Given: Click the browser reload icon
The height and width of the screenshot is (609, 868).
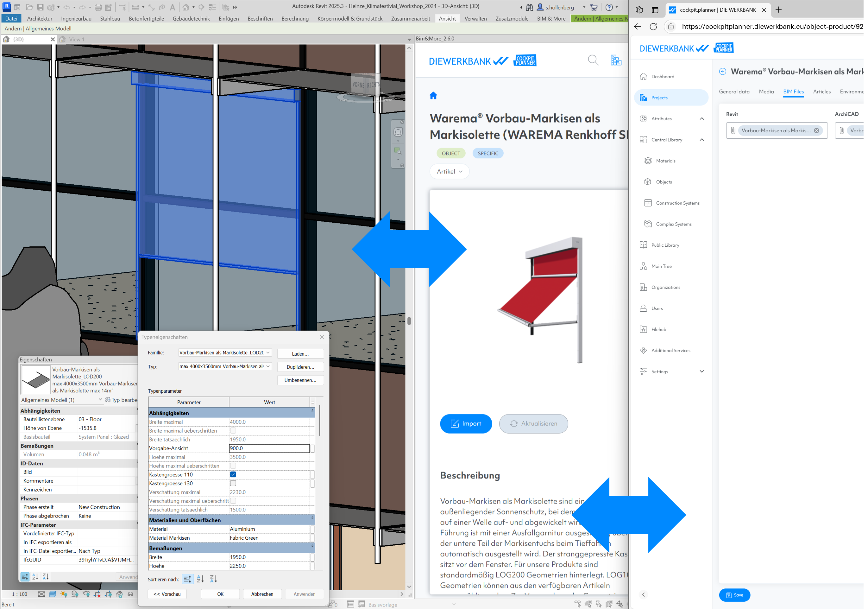Looking at the screenshot, I should click(x=653, y=27).
